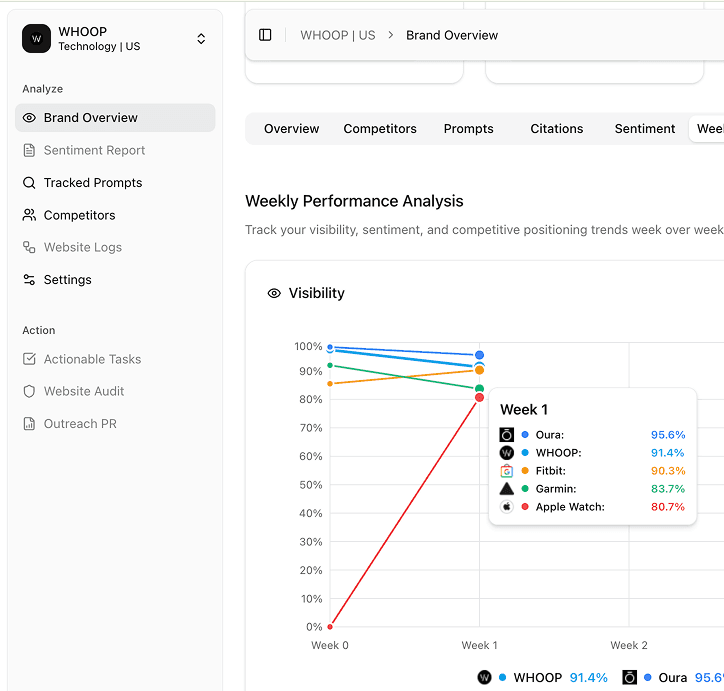Switch to the Citations tab

556,129
